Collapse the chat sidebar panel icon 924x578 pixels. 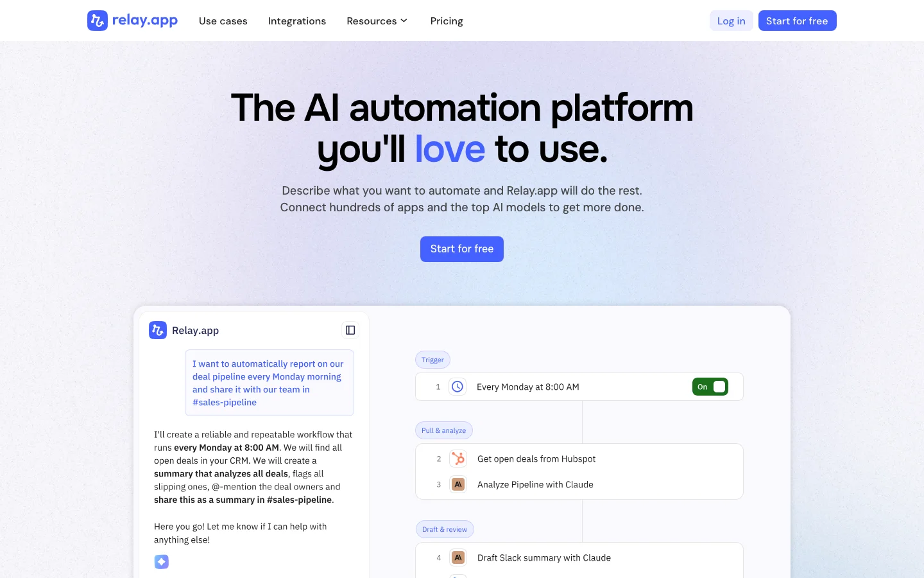(x=350, y=330)
